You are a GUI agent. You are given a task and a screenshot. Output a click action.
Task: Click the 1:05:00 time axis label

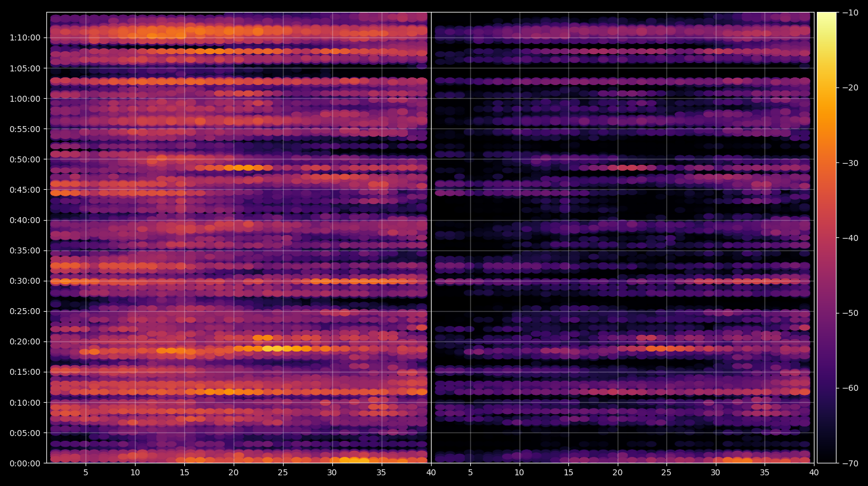click(x=25, y=68)
